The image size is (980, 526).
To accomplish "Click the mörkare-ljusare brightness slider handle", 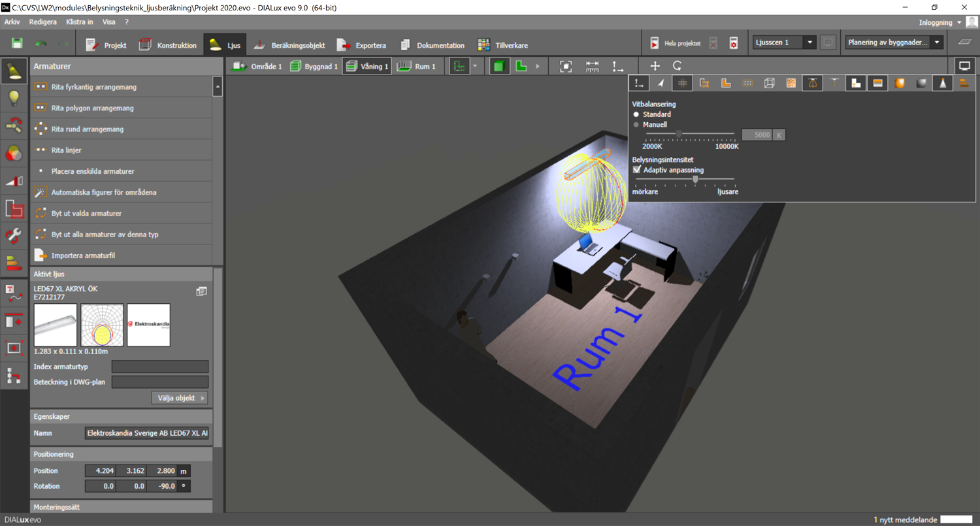I will coord(695,179).
